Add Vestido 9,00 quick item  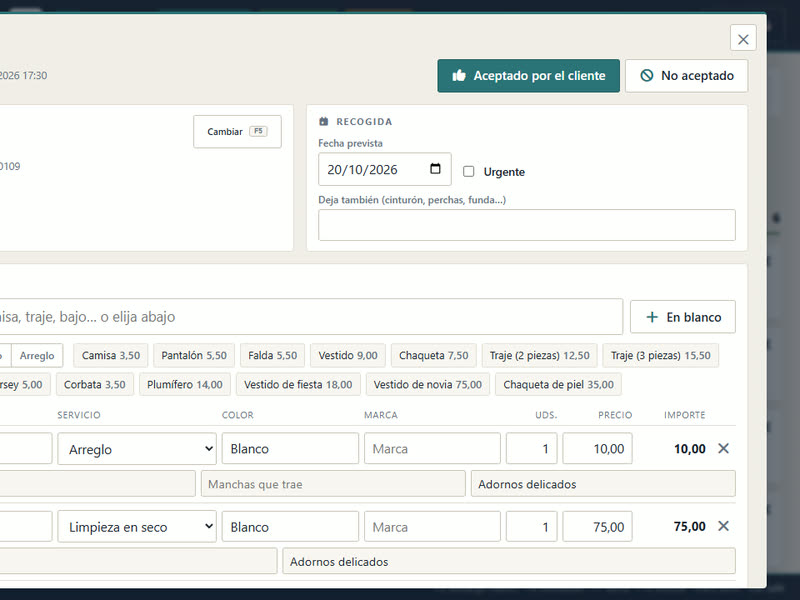pos(348,356)
